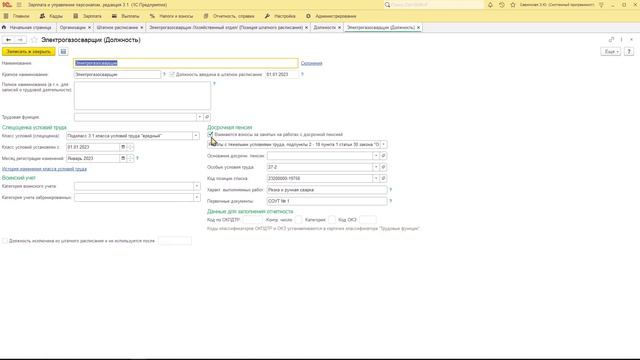640x360 pixels.
Task: Open the main menu hamburger icon in title bar
Action: point(19,5)
